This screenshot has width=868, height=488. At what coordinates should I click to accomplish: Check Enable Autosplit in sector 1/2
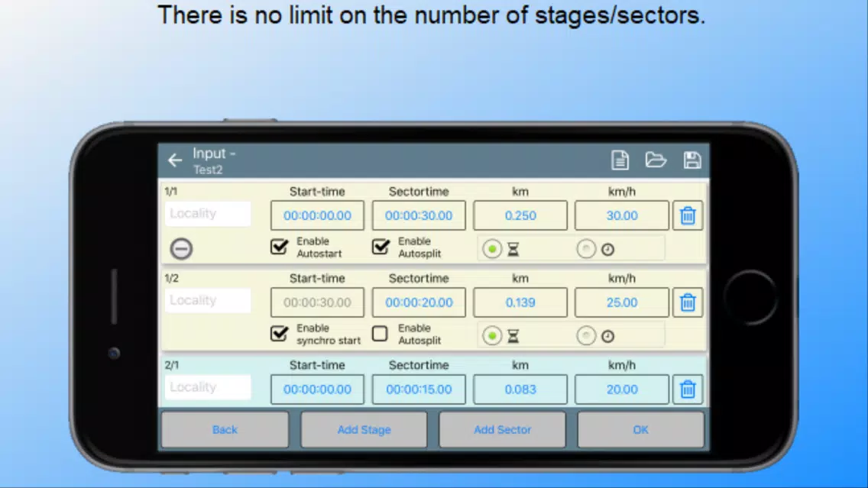pos(381,334)
